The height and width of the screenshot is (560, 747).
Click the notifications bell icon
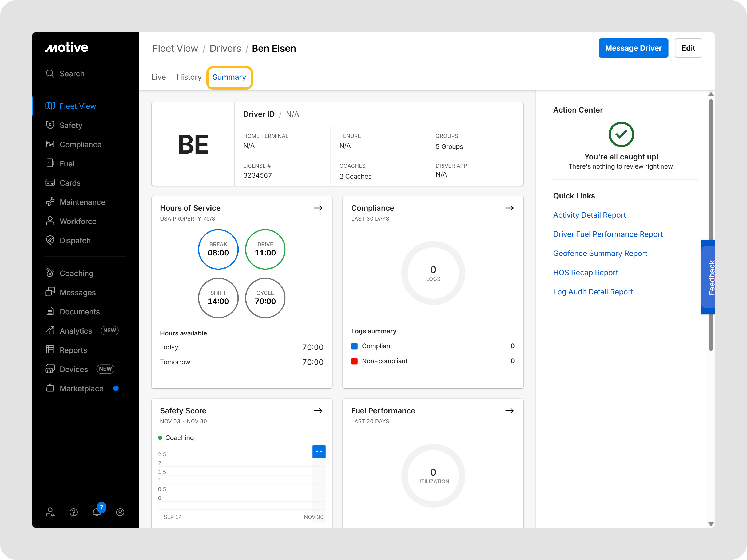pyautogui.click(x=97, y=512)
